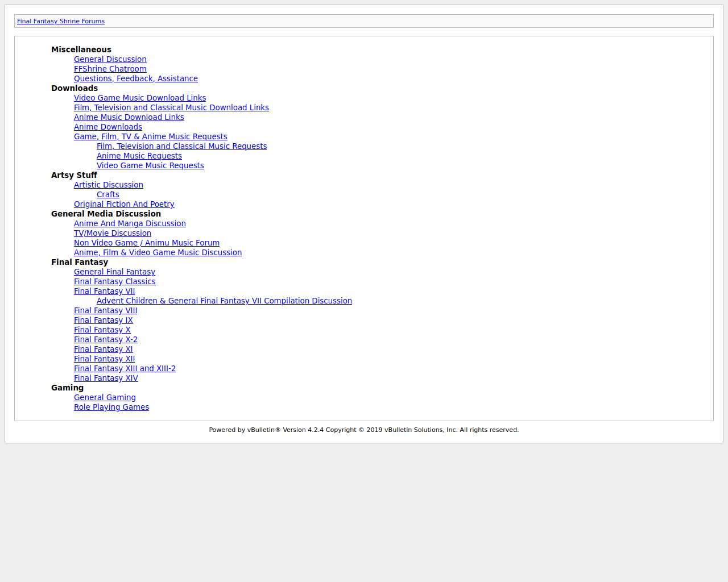Open the Anime Downloads forum
The width and height of the screenshot is (728, 582).
click(108, 127)
